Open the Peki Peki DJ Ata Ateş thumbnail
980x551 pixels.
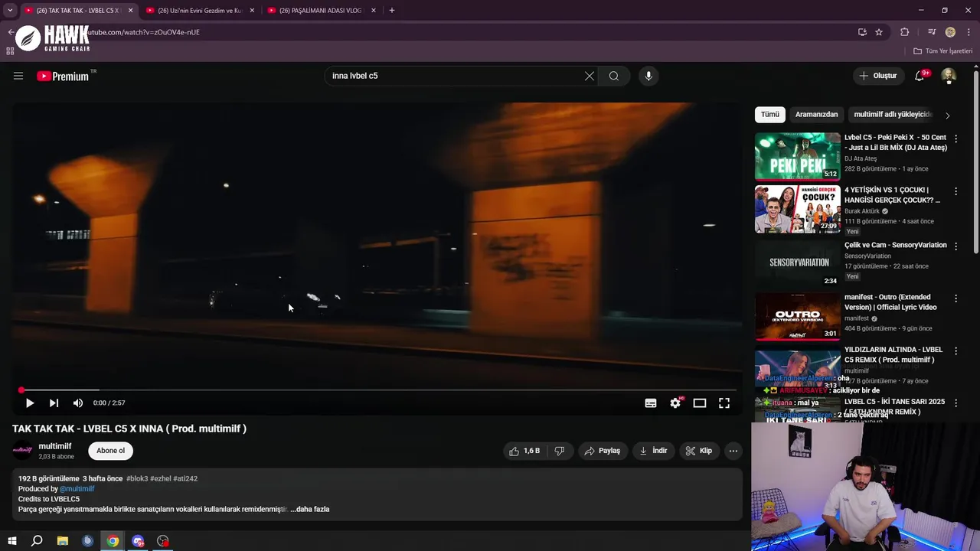tap(797, 156)
